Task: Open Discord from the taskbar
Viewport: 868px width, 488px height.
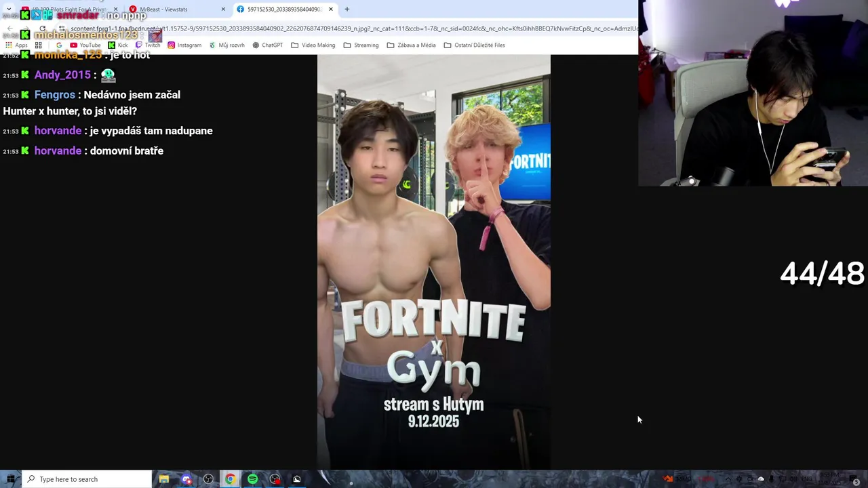Action: 186,479
